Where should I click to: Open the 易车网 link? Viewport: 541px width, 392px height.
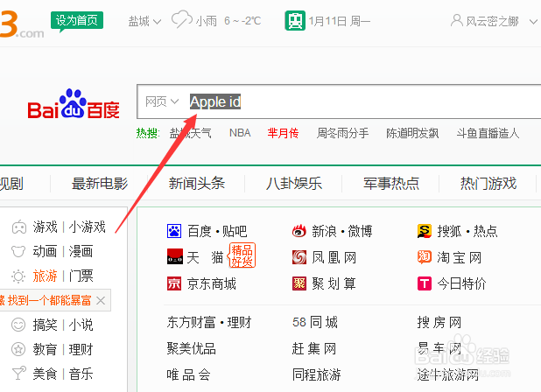(x=439, y=348)
